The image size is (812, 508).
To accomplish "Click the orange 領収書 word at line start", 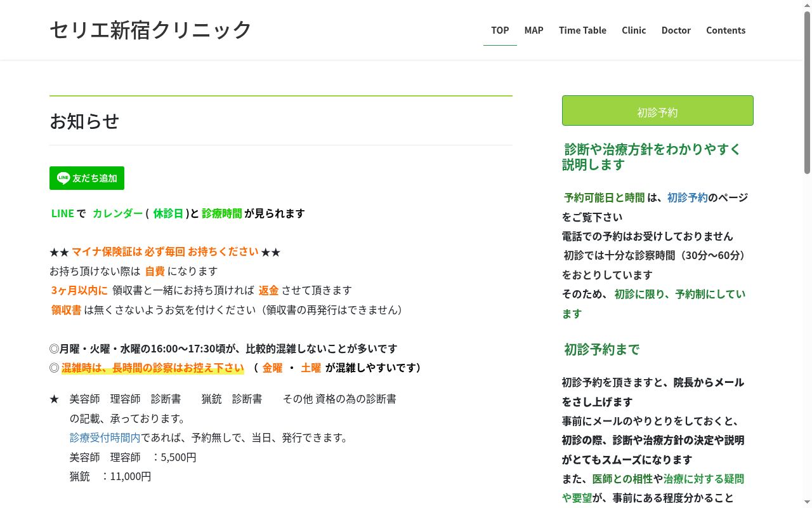I will 67,310.
